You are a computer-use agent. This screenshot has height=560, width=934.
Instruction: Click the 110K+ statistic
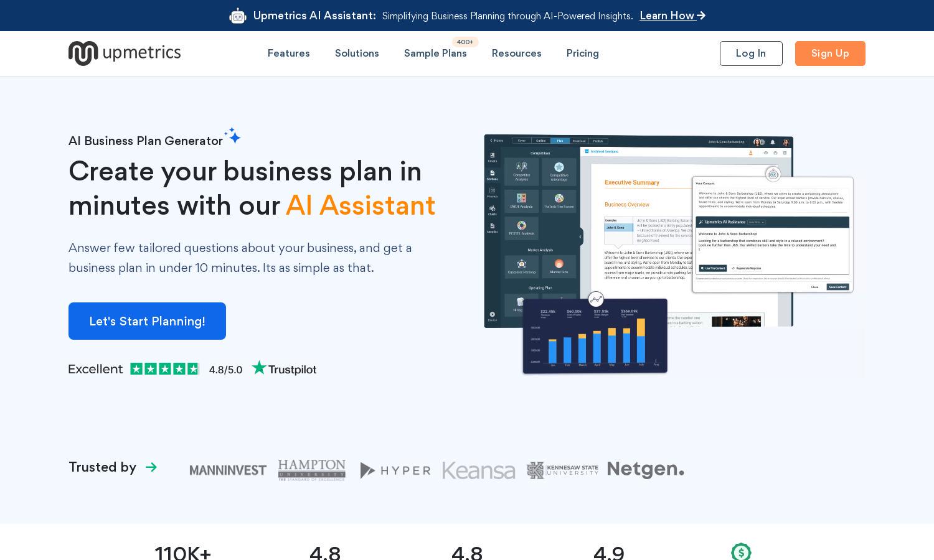click(x=183, y=553)
